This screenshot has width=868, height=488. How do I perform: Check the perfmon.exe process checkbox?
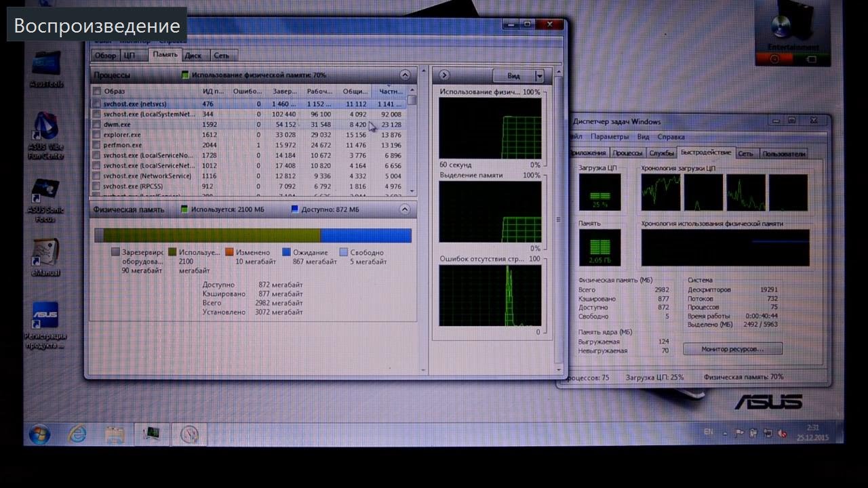point(97,144)
